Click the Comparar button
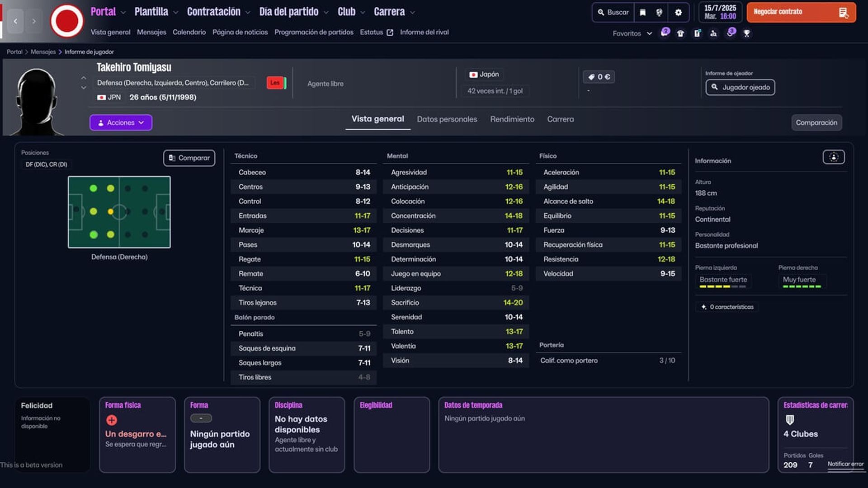Viewport: 868px width, 488px height. coord(189,158)
